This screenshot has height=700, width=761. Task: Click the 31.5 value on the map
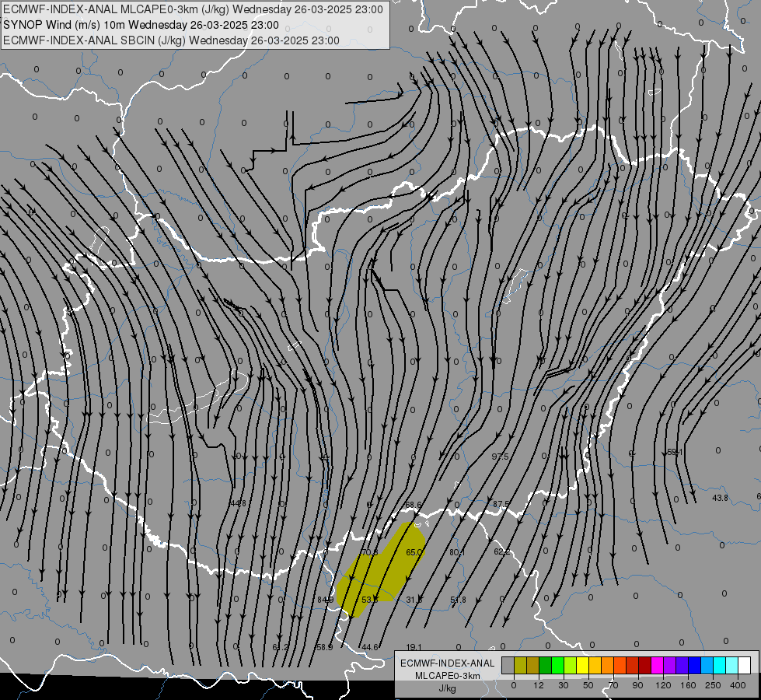(x=414, y=600)
